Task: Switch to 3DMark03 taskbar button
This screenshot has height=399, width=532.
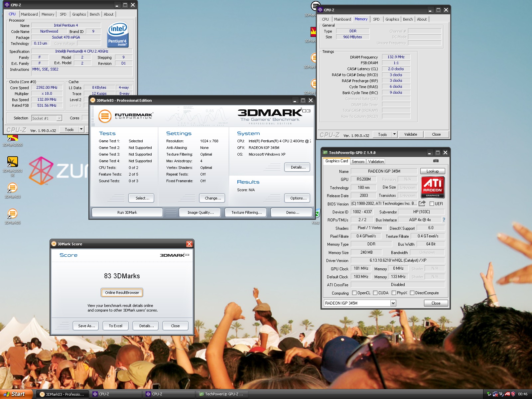Action: pyautogui.click(x=63, y=394)
